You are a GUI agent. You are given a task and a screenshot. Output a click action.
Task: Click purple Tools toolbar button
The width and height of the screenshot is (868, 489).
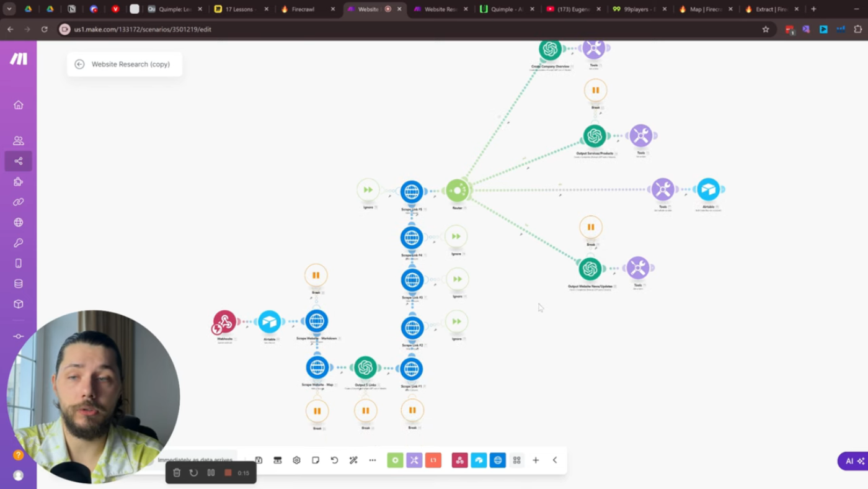click(414, 460)
